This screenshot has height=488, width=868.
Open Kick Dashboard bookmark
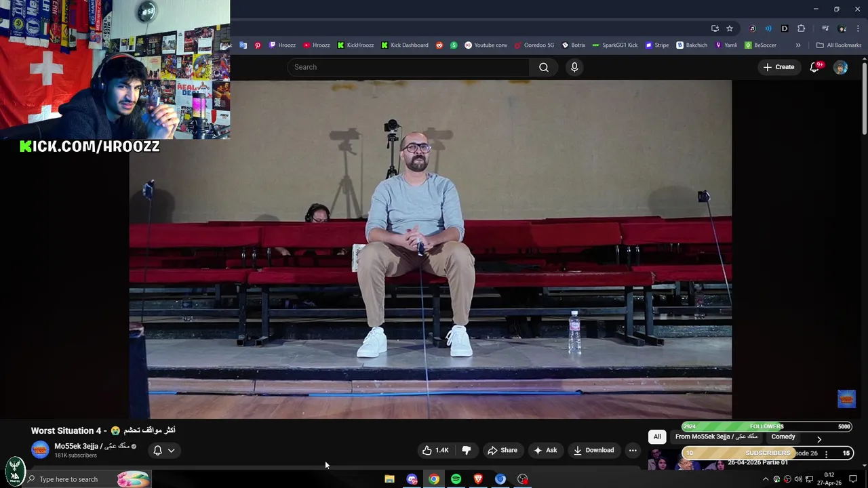405,45
